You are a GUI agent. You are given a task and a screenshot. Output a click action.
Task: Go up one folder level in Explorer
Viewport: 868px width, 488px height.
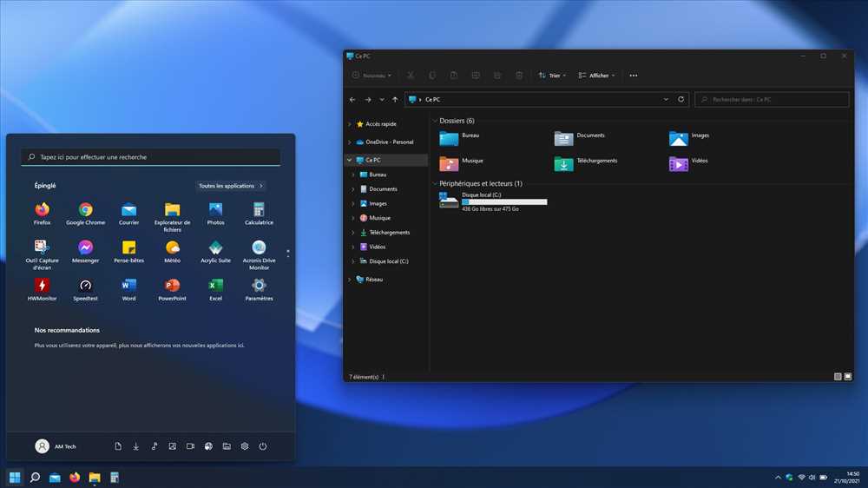pyautogui.click(x=395, y=100)
